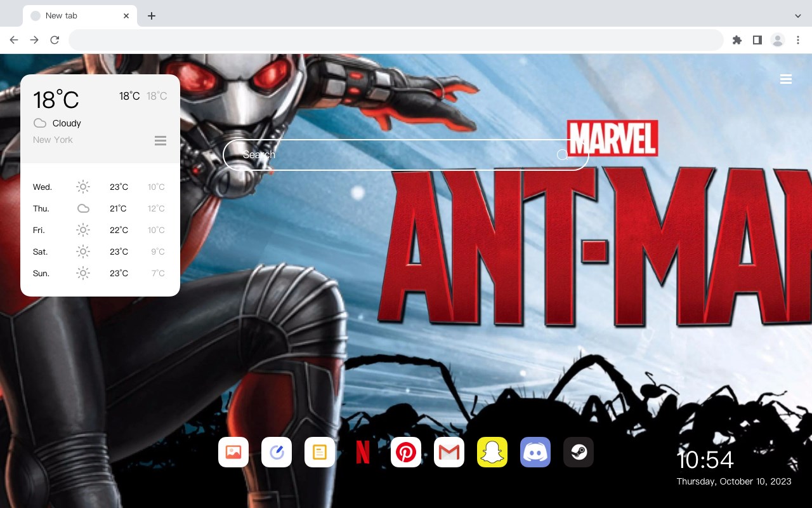Select the Wed. forecast row label
Image resolution: width=812 pixels, height=508 pixels.
(43, 187)
